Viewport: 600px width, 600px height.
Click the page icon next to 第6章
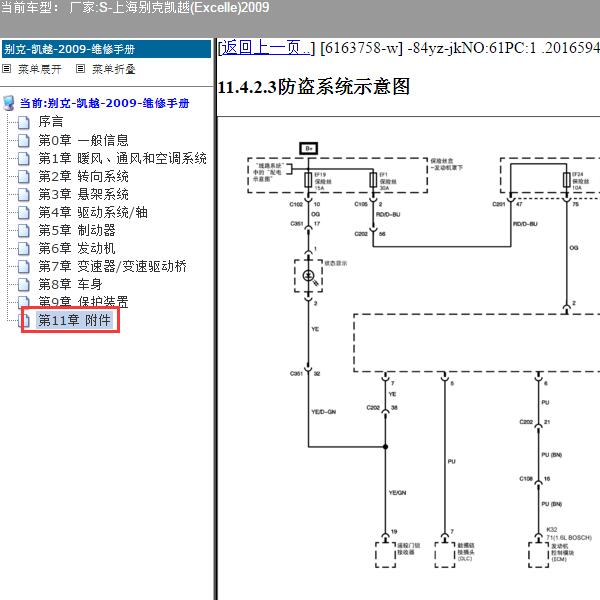point(24,248)
